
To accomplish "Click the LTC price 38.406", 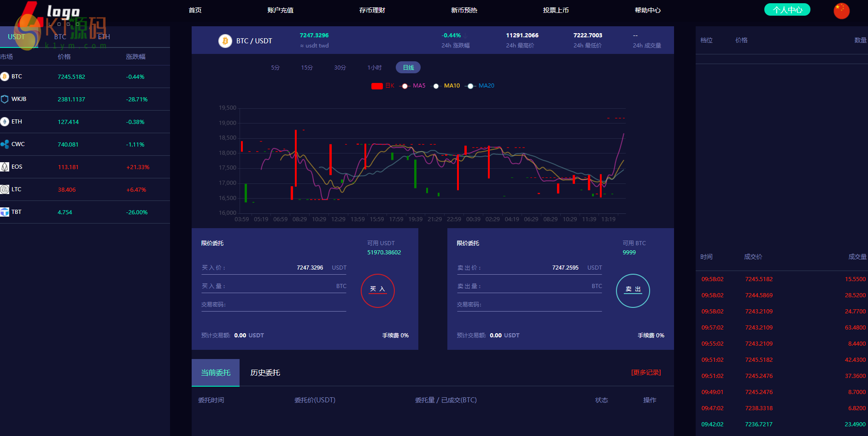I will tap(67, 190).
